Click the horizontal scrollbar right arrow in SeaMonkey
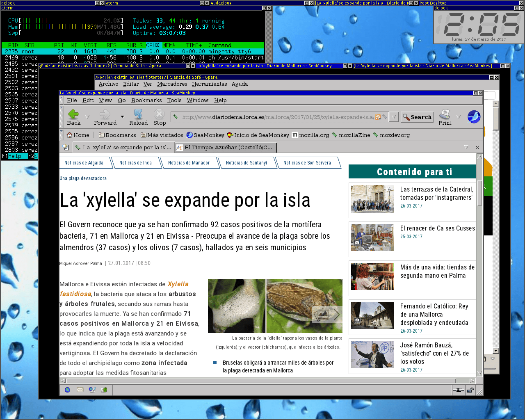Viewport: 525px width, 420px height. tap(472, 381)
